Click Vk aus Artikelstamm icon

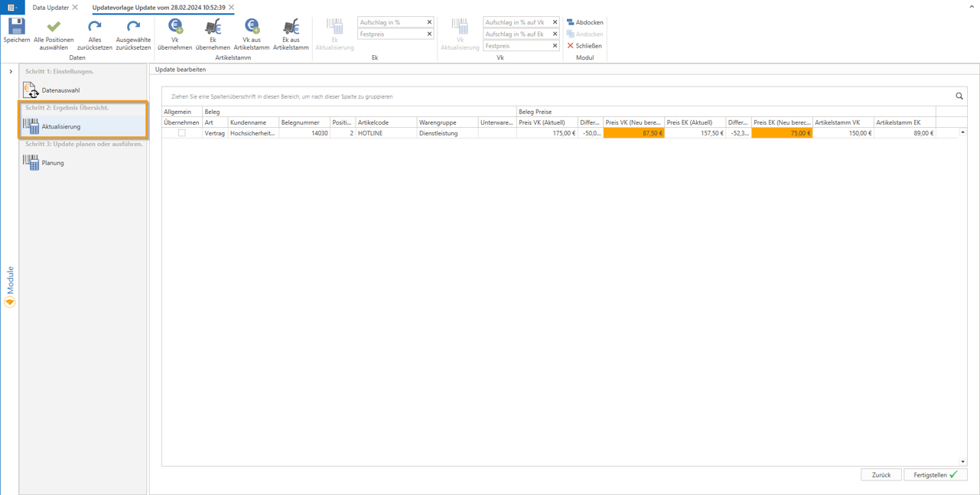(252, 28)
